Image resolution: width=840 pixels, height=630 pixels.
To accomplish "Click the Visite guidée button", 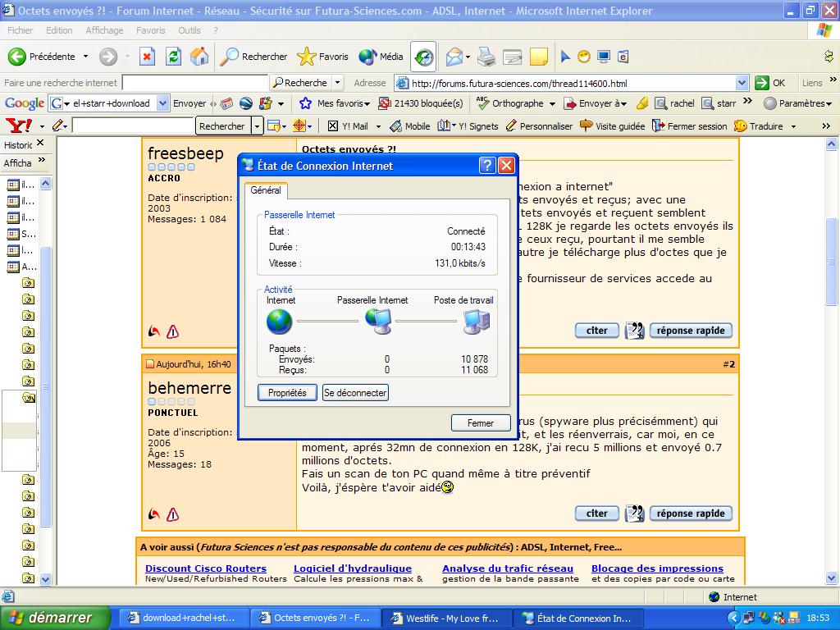I will [613, 126].
